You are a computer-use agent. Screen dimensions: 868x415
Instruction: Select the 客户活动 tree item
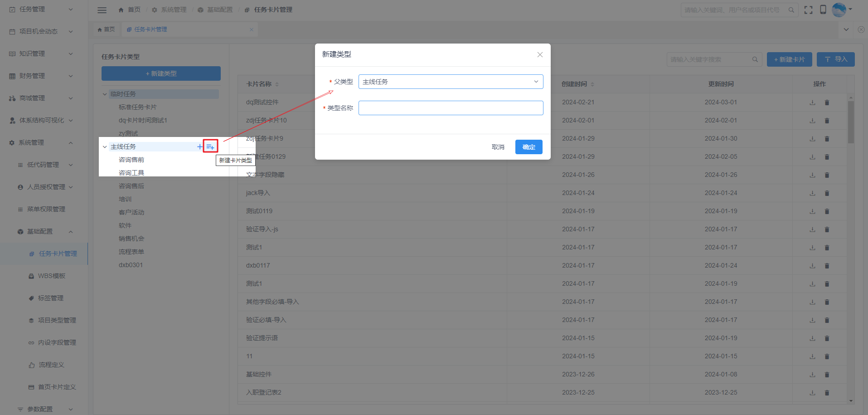131,212
